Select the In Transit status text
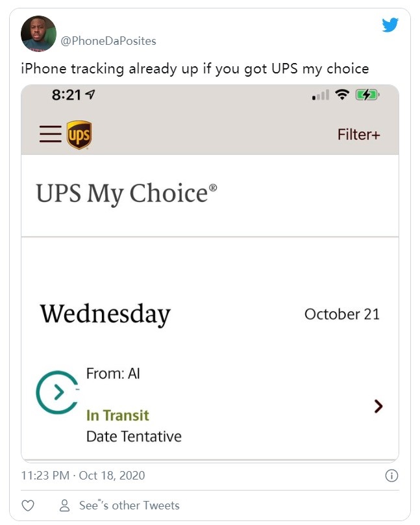 tap(117, 415)
